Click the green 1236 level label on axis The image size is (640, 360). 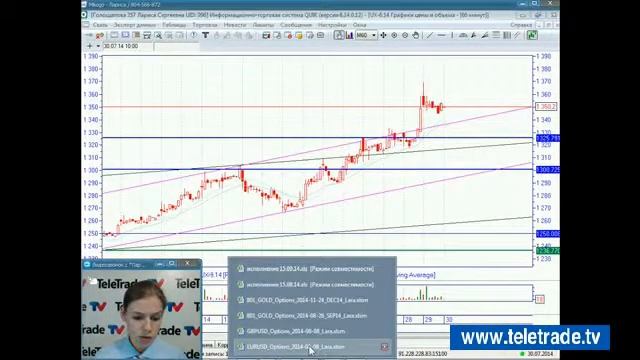(x=548, y=251)
